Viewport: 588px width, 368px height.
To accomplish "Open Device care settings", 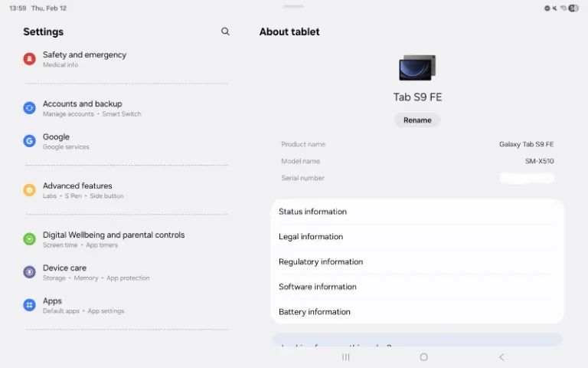I will (126, 272).
